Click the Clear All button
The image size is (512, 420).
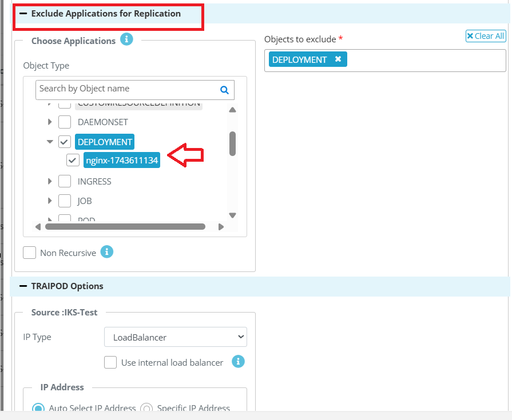[486, 36]
